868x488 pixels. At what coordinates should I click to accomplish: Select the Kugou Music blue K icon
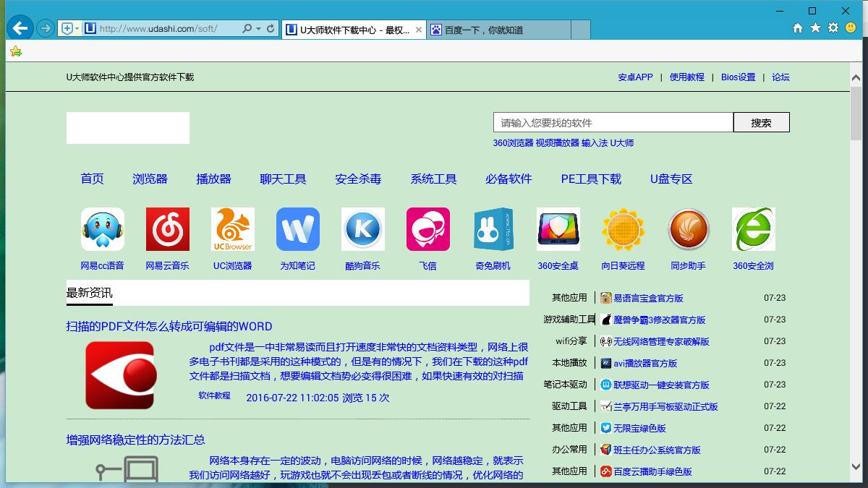pos(362,229)
